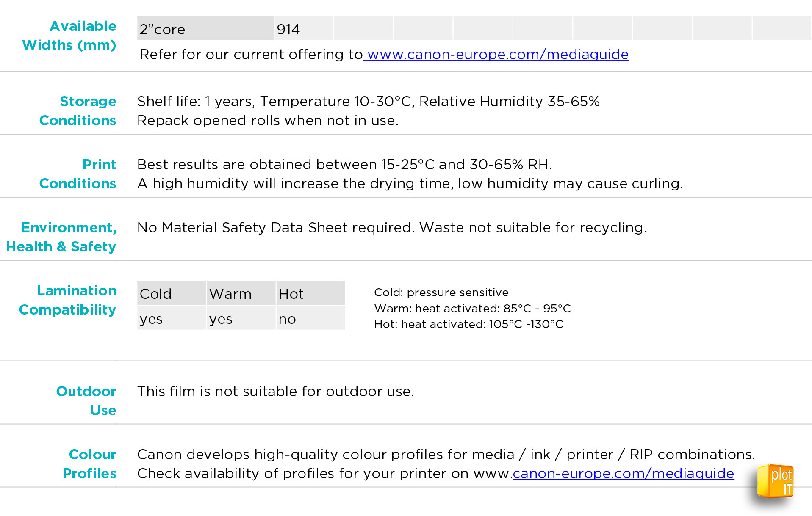
Task: Click the Available Widths (mm) heading
Action: (69, 36)
